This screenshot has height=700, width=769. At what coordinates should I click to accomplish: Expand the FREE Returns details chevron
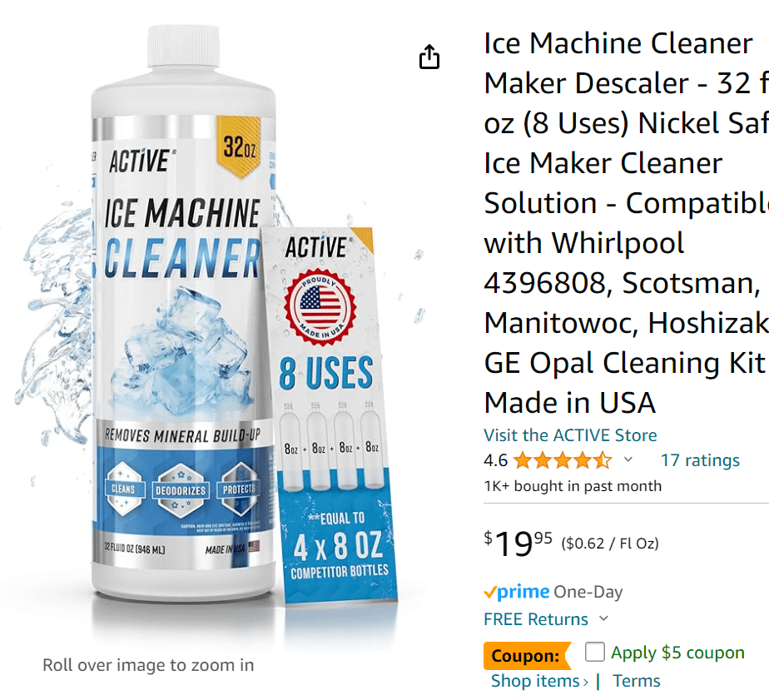click(604, 618)
